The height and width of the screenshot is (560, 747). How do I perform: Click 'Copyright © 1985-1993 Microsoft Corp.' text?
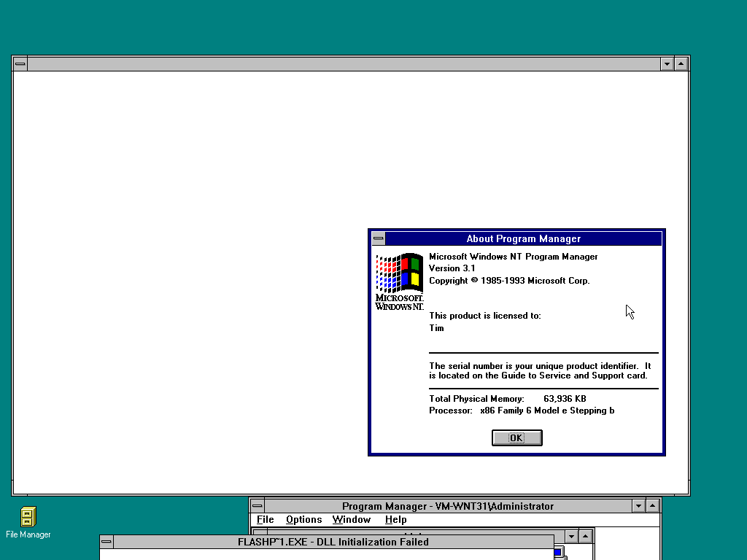point(509,281)
